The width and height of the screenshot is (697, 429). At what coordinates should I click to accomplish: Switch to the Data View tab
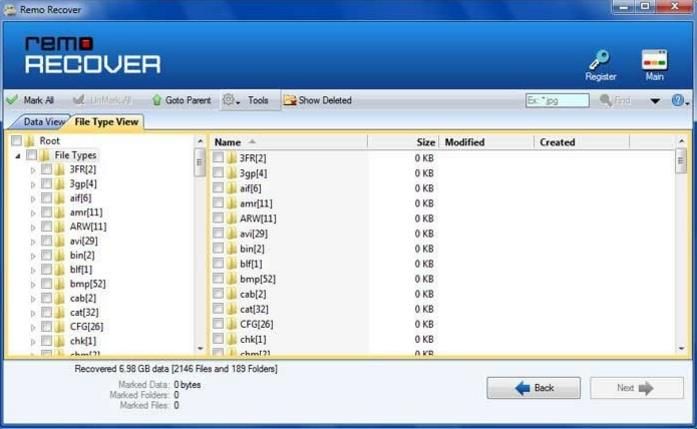pos(45,122)
